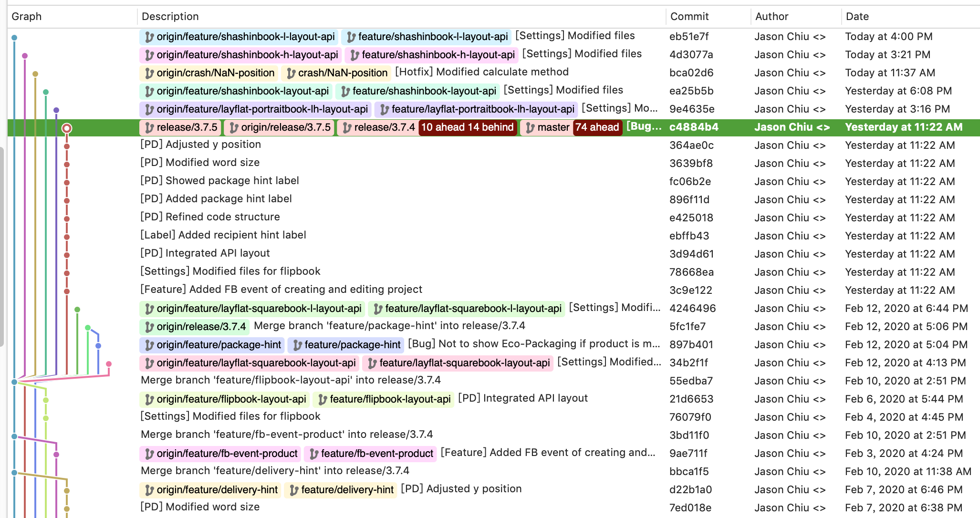Click the Commit column header

coord(689,16)
